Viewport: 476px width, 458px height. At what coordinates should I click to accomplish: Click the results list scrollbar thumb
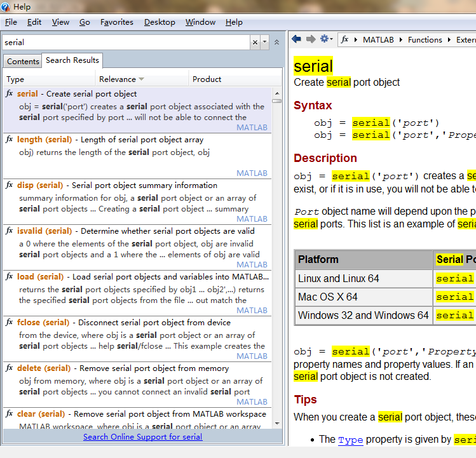point(277,100)
